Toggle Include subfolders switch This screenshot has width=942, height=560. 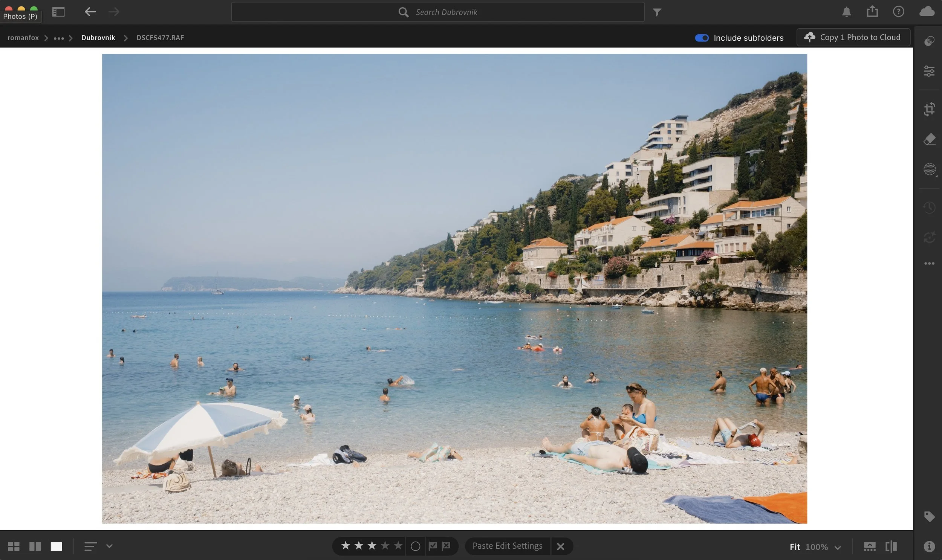702,38
